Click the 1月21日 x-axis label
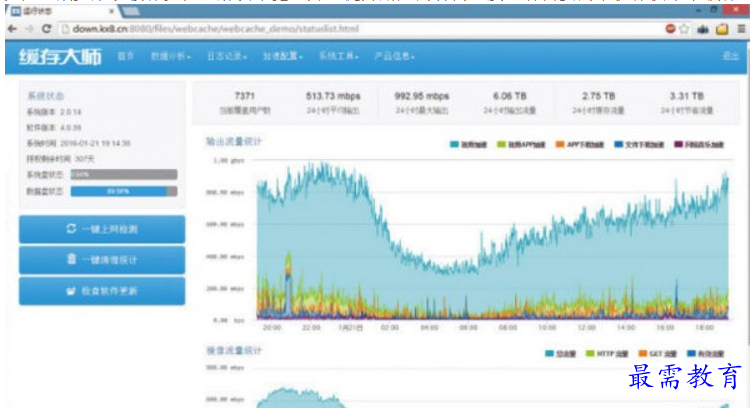Image resolution: width=750 pixels, height=408 pixels. point(351,327)
